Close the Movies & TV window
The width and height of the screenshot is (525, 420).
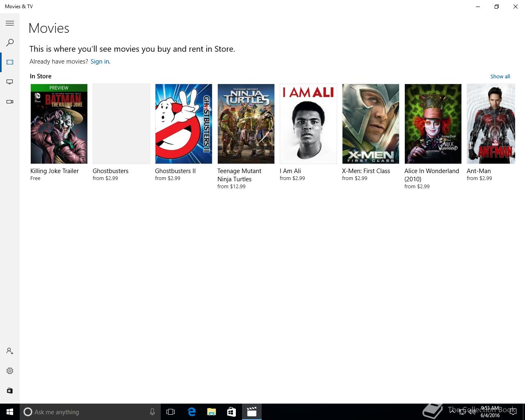tap(516, 7)
